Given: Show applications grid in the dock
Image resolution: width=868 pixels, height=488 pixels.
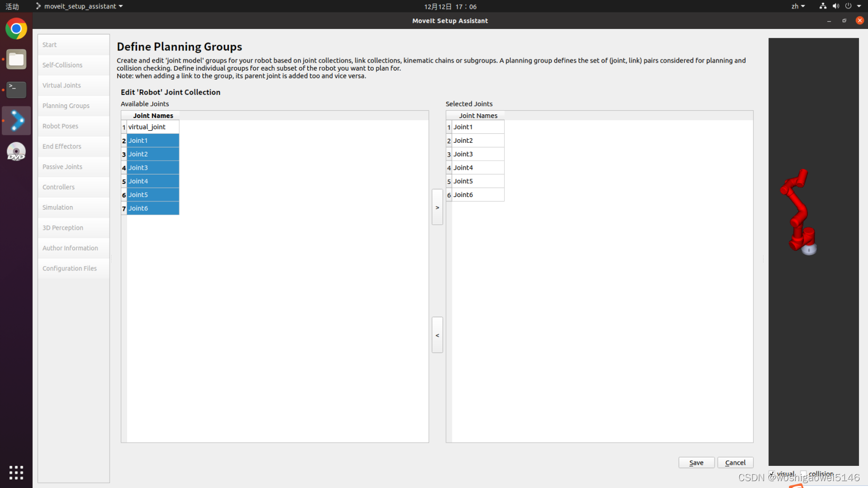Looking at the screenshot, I should coord(16,472).
